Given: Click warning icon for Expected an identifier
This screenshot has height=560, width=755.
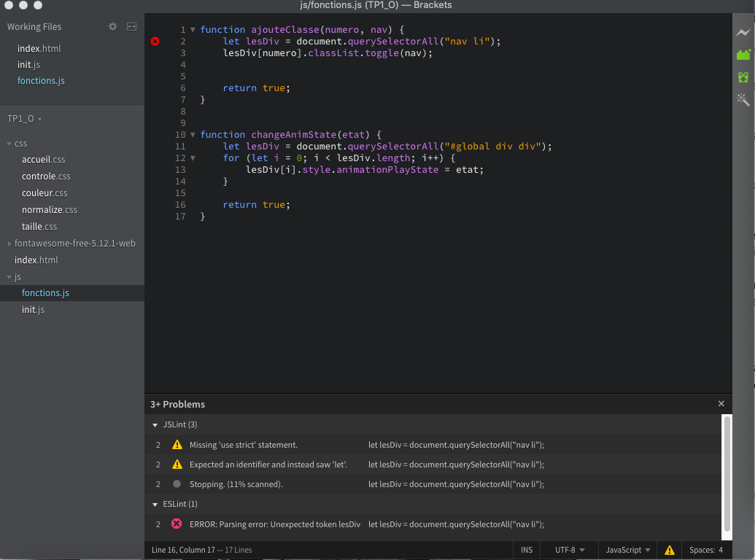Looking at the screenshot, I should tap(177, 464).
